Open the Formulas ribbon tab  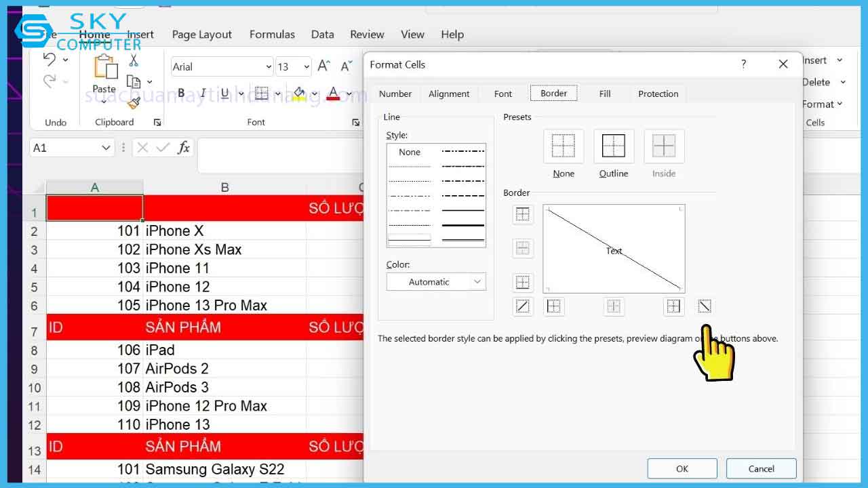(x=272, y=35)
